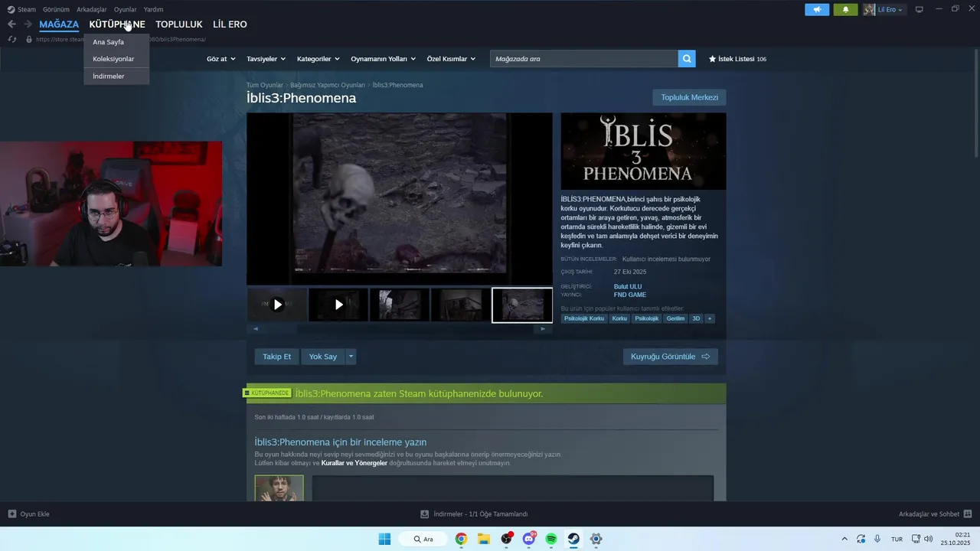Play the first trailer thumbnail
Viewport: 980px width, 551px height.
click(277, 305)
